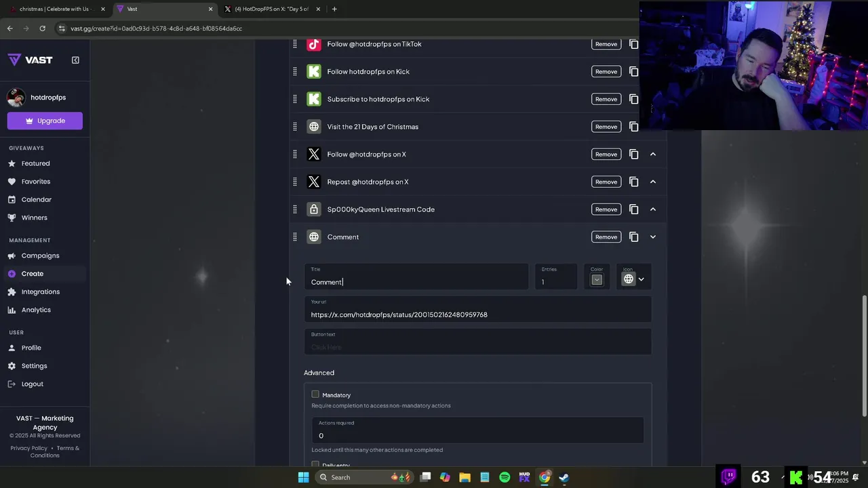
Task: Duplicate Follow @hotdropfps on X action
Action: 633,154
